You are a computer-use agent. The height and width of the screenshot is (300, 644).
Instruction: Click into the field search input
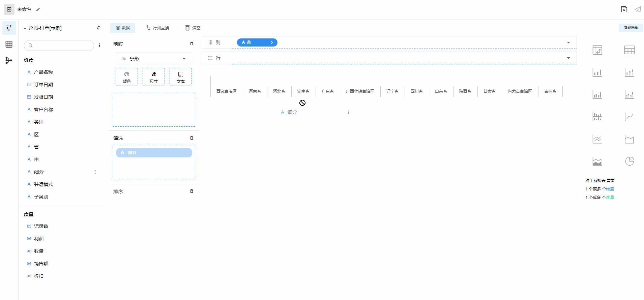(x=59, y=45)
